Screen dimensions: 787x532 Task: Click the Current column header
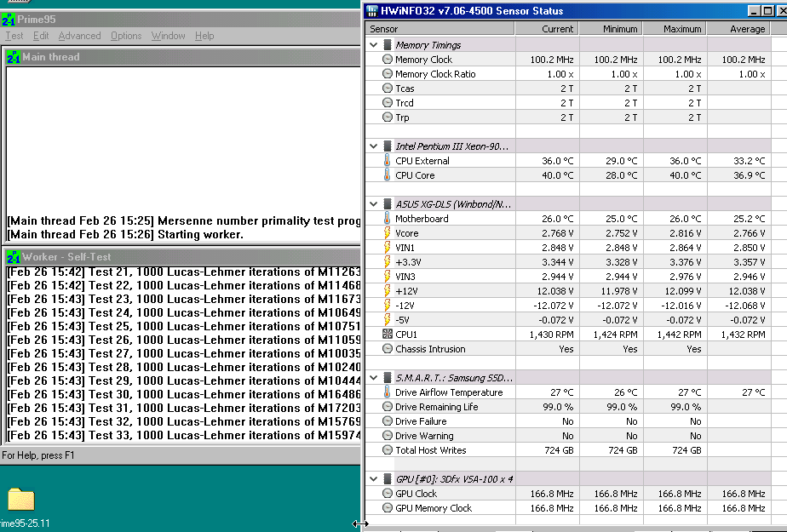pos(547,29)
